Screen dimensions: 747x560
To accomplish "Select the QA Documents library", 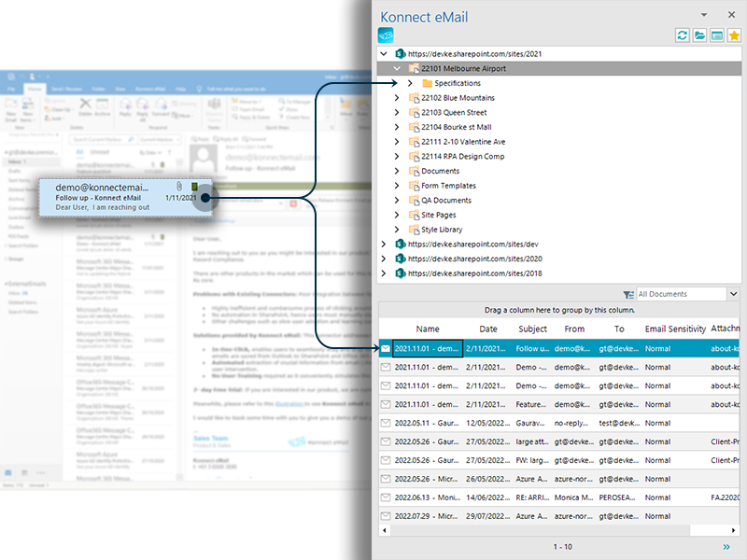I will (x=446, y=201).
